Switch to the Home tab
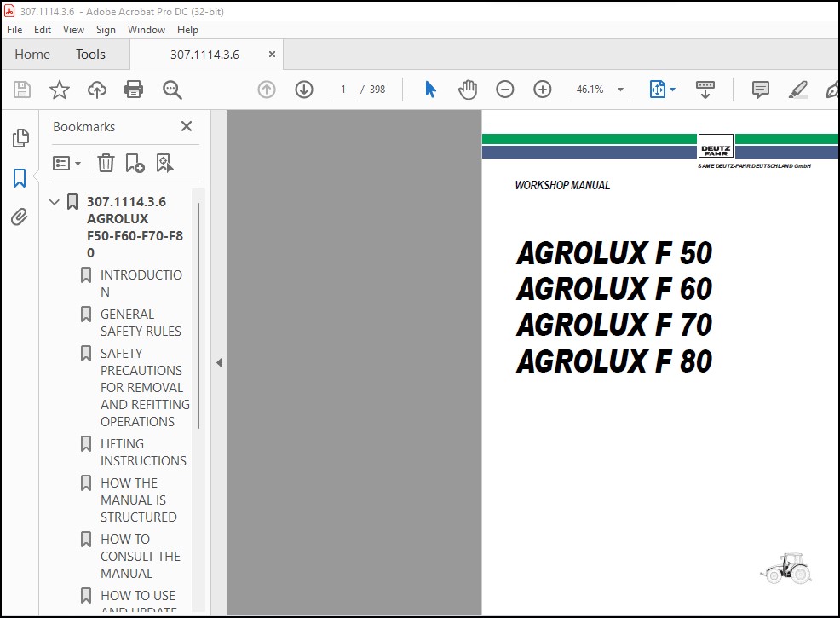 pyautogui.click(x=32, y=55)
